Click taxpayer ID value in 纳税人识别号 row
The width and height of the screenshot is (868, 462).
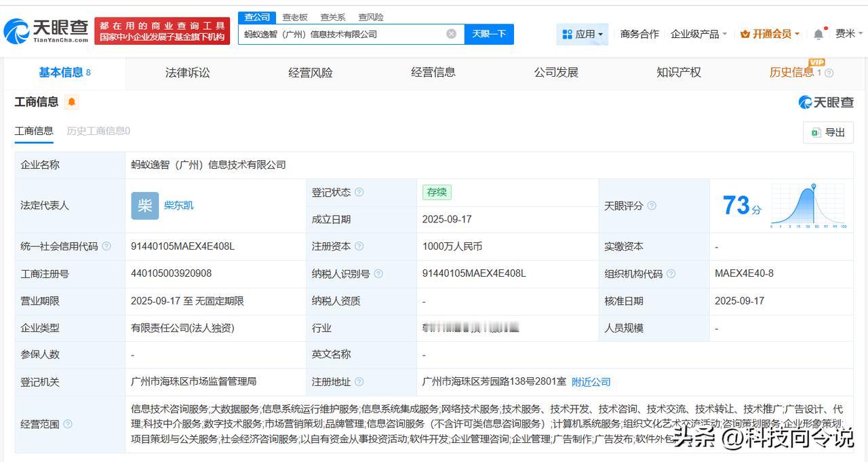(474, 273)
